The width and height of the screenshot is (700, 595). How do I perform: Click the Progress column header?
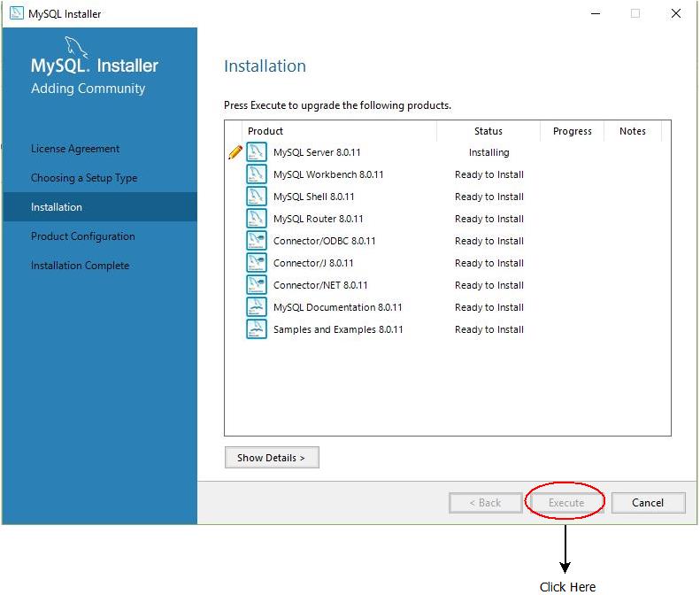(x=572, y=131)
